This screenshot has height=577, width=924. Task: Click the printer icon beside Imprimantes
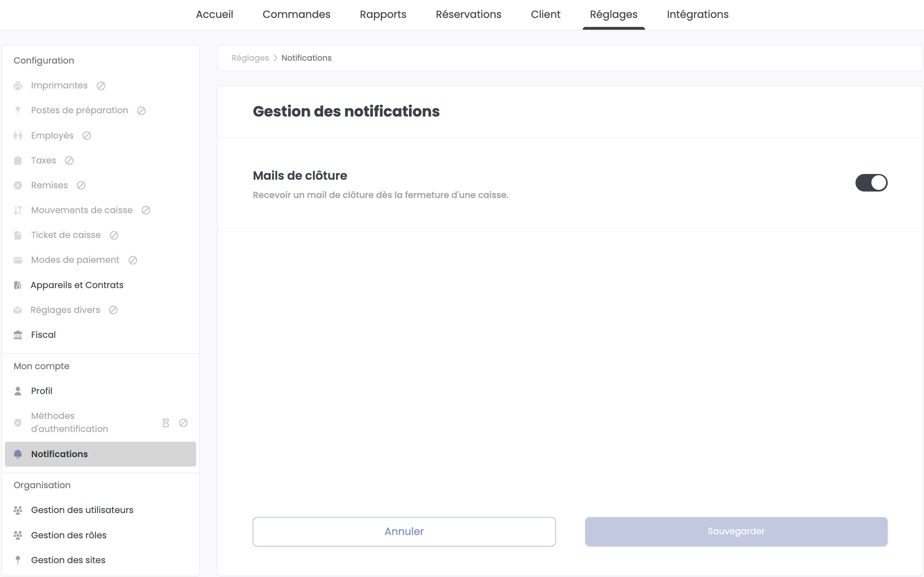tap(18, 86)
